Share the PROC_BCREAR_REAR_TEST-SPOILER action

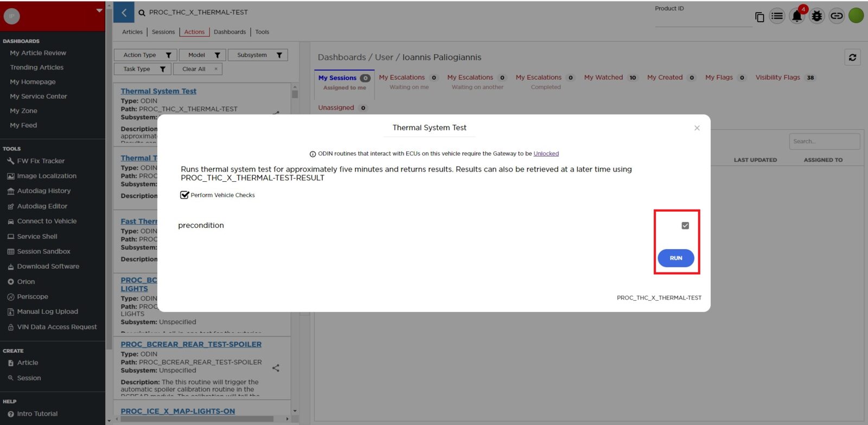click(x=276, y=368)
